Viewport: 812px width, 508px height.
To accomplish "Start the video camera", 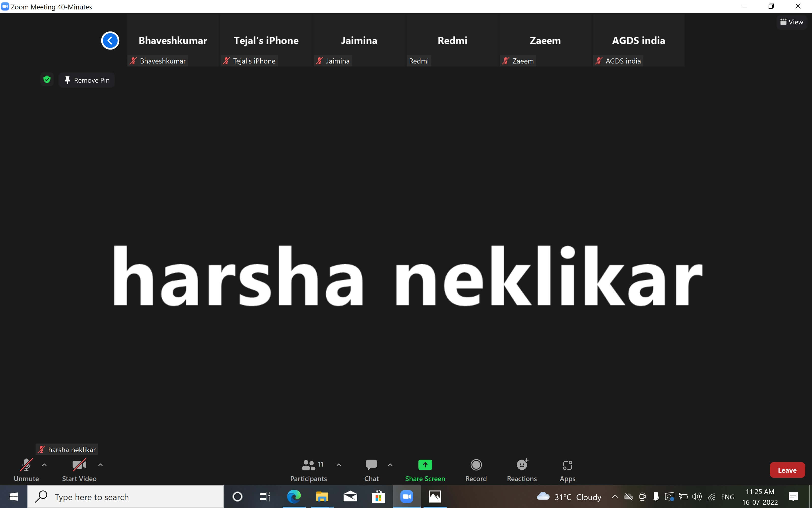I will coord(79,470).
